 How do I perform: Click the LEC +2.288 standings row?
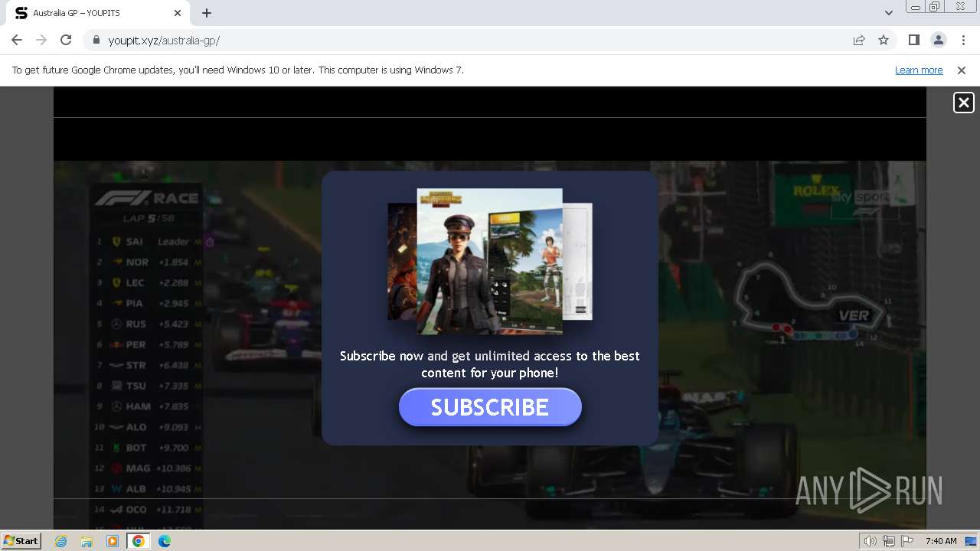point(148,282)
